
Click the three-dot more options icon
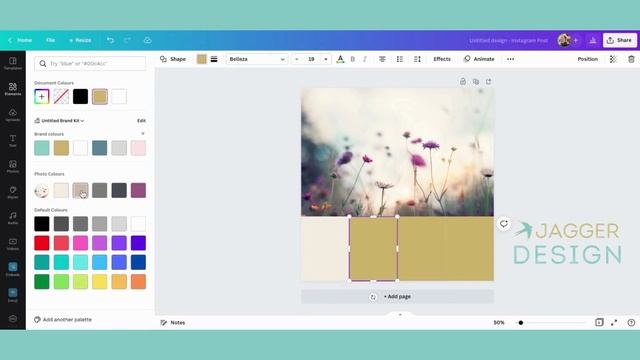510,59
